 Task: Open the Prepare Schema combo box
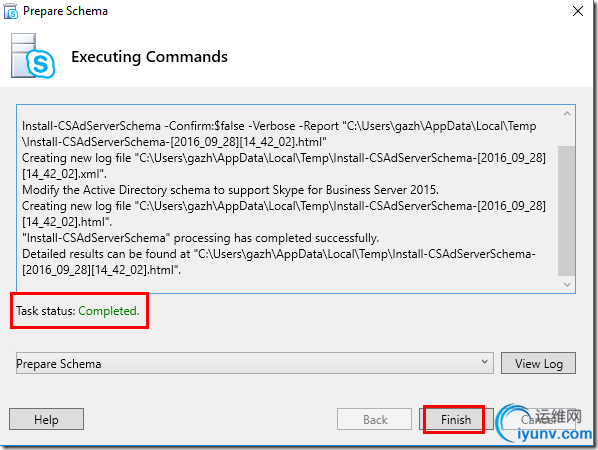coord(254,363)
